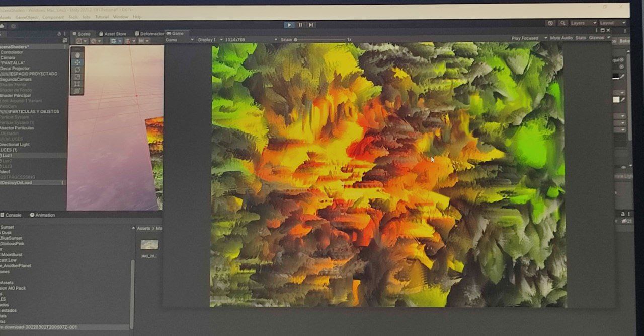The height and width of the screenshot is (336, 644).
Task: Toggle the Stats overlay
Action: (x=581, y=38)
